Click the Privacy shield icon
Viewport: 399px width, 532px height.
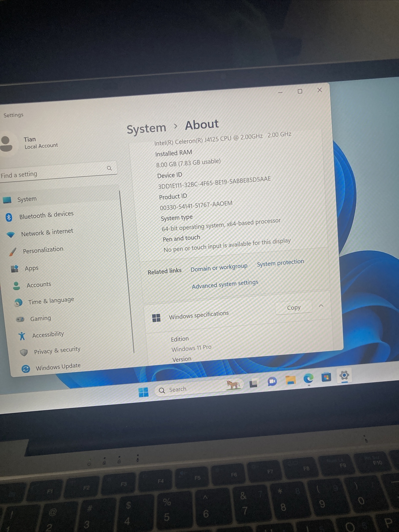click(x=24, y=352)
